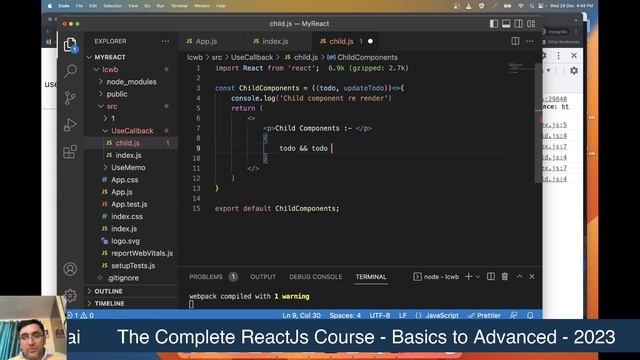Open Explorer Views and More Actions ellipsis
The width and height of the screenshot is (640, 360).
165,41
